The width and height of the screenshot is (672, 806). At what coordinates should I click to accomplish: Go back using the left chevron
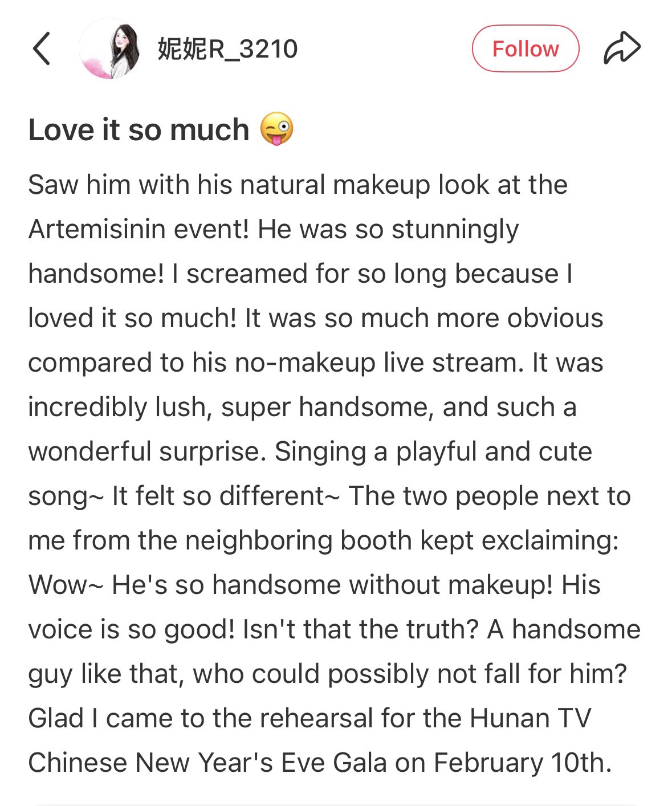(42, 48)
